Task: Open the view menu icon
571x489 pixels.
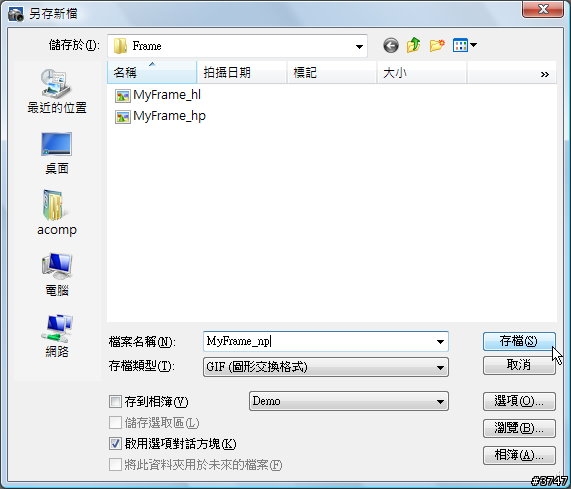Action: (x=464, y=46)
